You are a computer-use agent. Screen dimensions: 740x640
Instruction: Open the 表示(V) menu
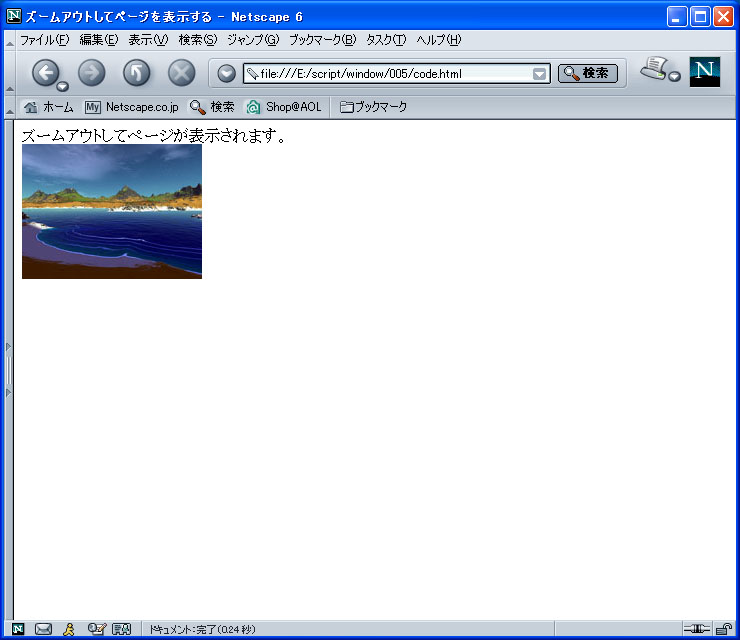(148, 40)
